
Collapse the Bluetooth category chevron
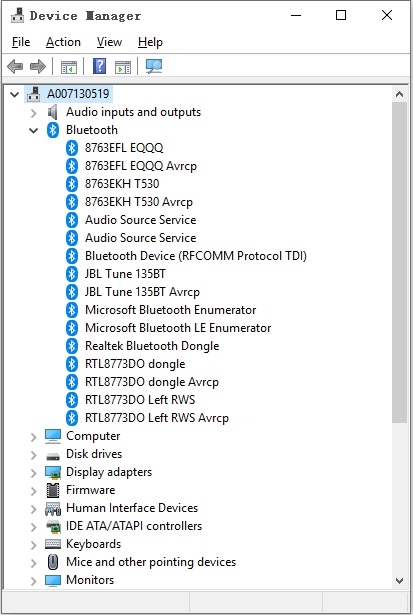point(34,130)
